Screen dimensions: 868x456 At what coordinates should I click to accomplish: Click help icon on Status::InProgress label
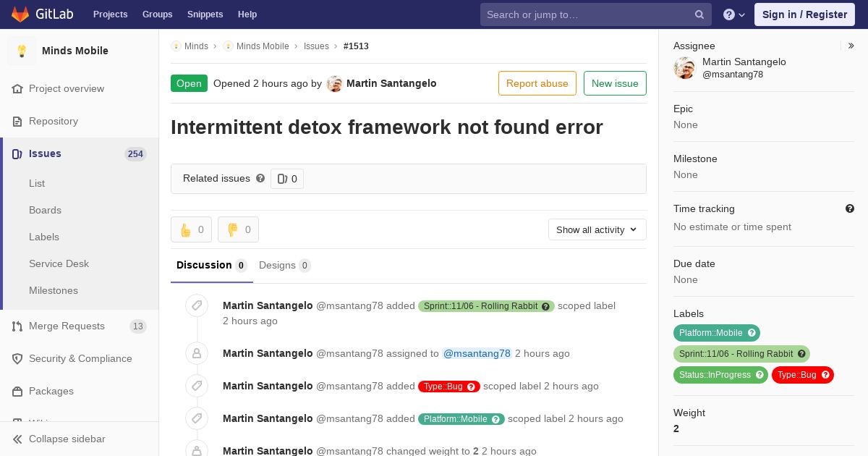coord(759,375)
